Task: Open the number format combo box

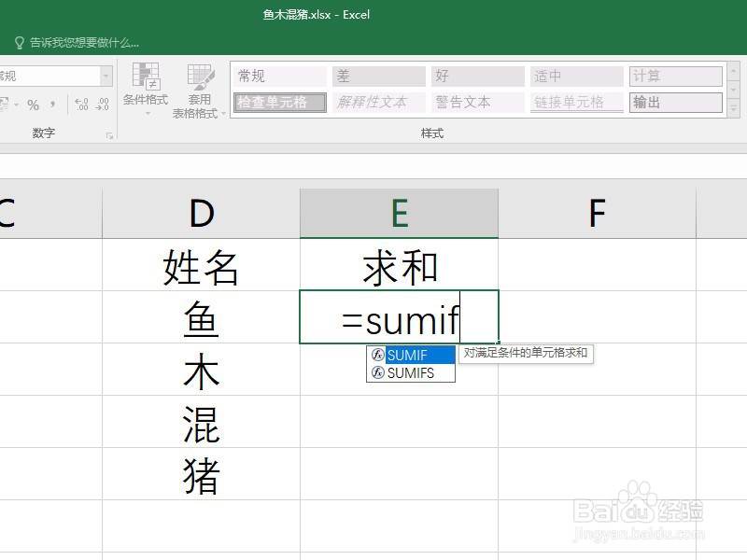Action: point(106,76)
